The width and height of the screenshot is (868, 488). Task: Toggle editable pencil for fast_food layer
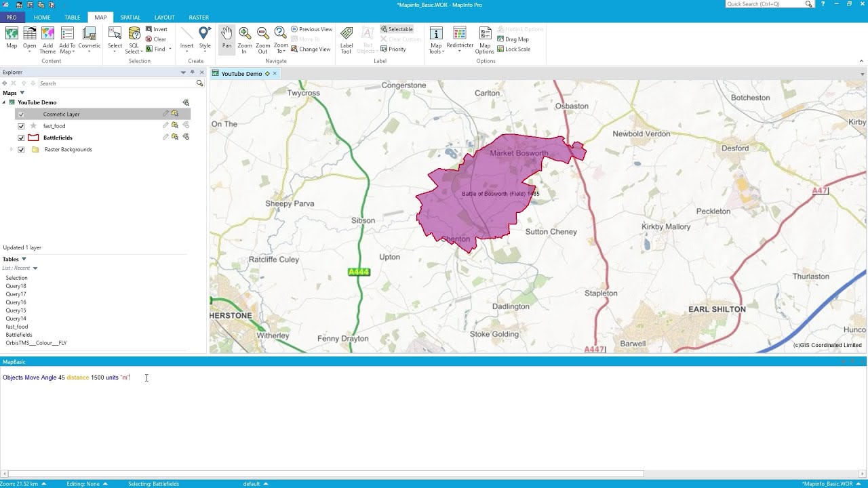click(x=165, y=125)
